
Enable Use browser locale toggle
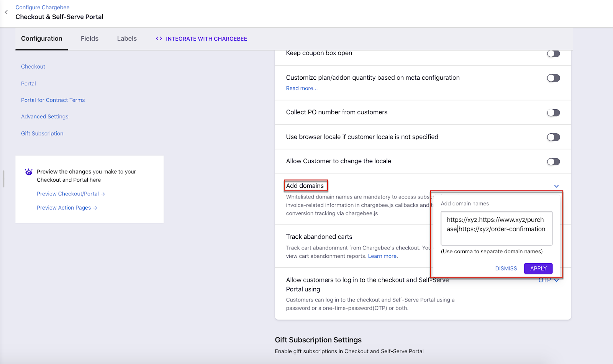click(553, 137)
